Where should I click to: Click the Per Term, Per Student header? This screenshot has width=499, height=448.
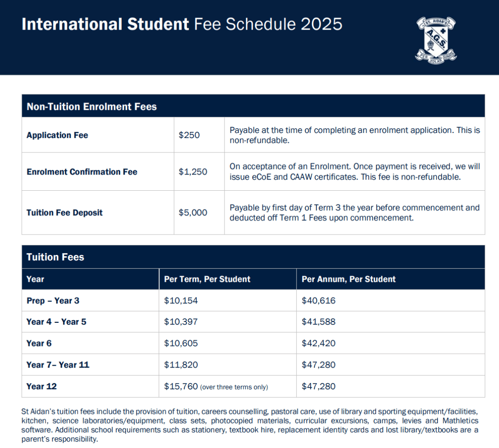coord(207,279)
